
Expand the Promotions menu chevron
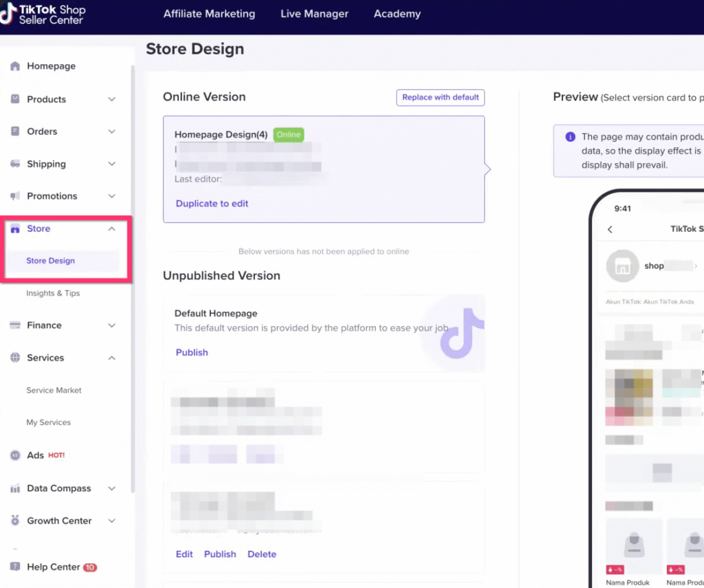coord(112,196)
